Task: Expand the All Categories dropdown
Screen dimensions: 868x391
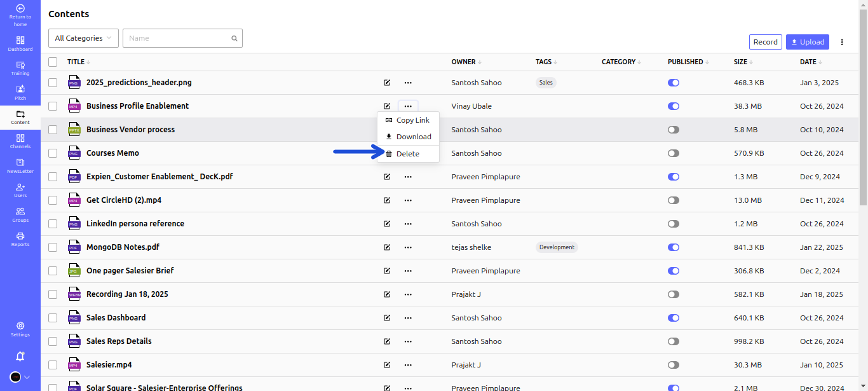Action: click(x=83, y=38)
